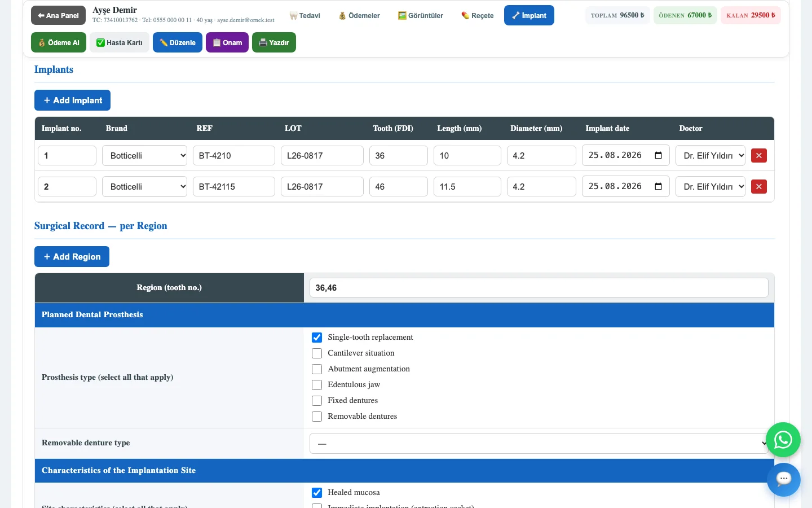Viewport: 812px width, 508px height.
Task: Check Cantilever situation option
Action: [317, 353]
